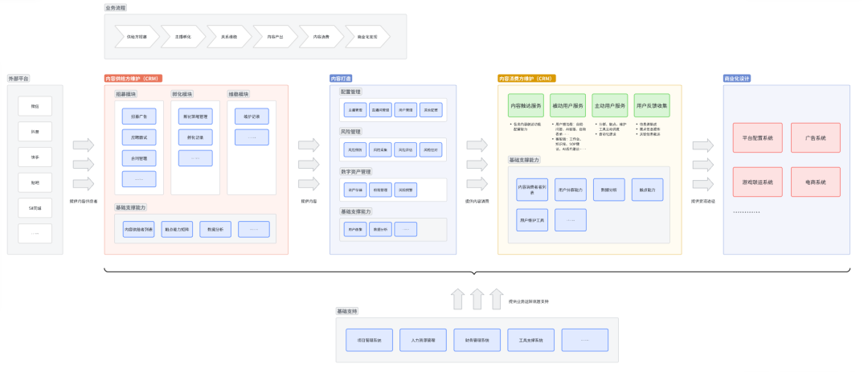This screenshot has height=372, width=868.
Task: Select the 人力资源管理 node
Action: tap(423, 340)
